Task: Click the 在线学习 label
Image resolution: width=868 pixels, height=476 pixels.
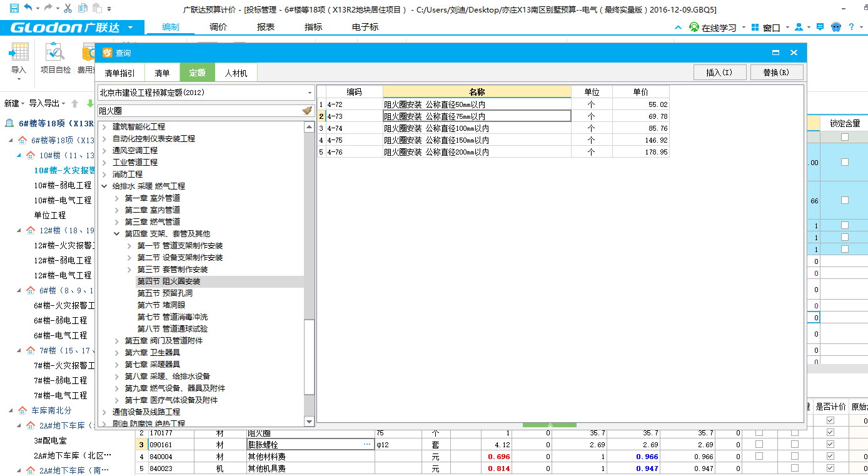Action: [x=719, y=28]
